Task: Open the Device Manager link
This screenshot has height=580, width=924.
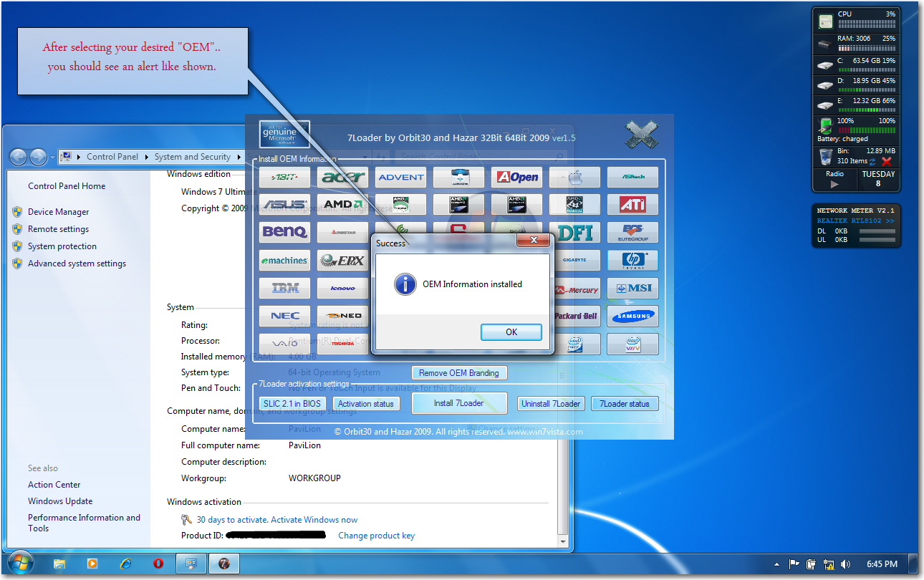Action: coord(58,212)
